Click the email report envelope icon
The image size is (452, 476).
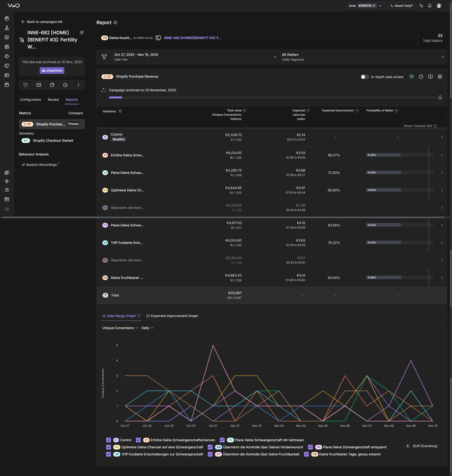tap(39, 85)
